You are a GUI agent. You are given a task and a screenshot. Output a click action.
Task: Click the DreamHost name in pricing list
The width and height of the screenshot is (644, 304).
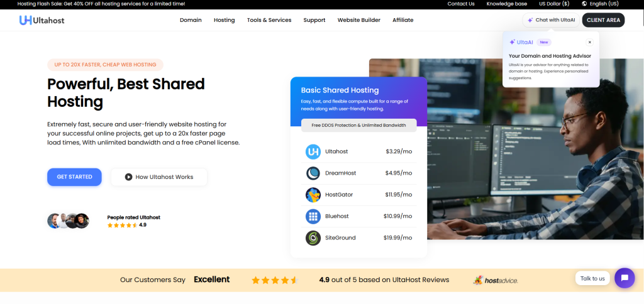click(x=340, y=173)
